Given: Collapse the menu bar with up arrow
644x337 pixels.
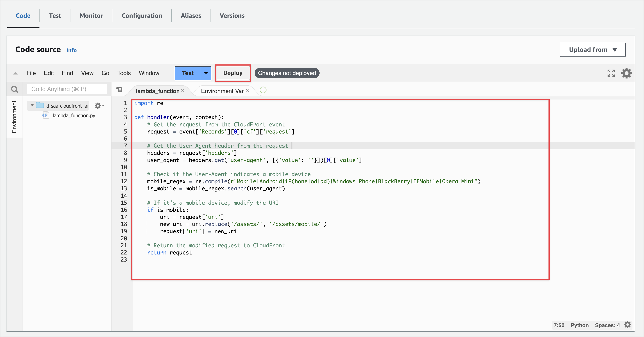Looking at the screenshot, I should click(x=15, y=73).
